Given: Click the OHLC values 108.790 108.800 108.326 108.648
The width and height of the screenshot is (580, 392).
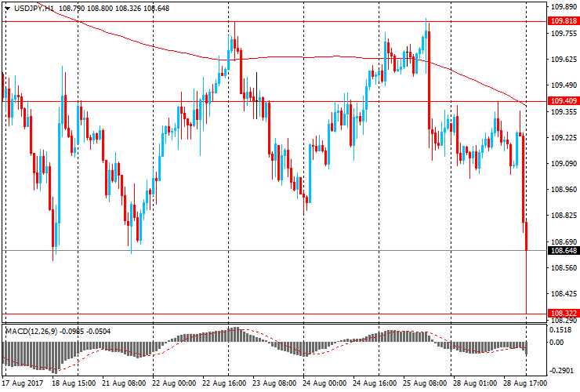Looking at the screenshot, I should point(114,8).
